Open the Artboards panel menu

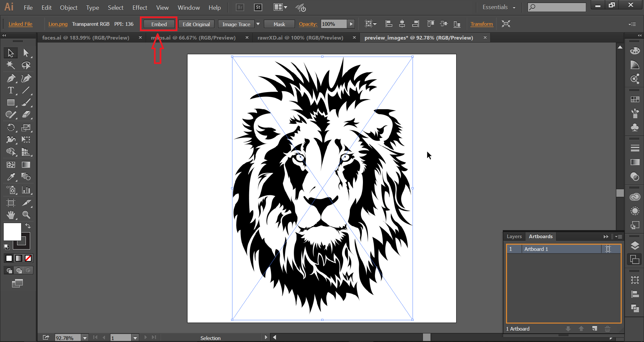click(x=619, y=236)
